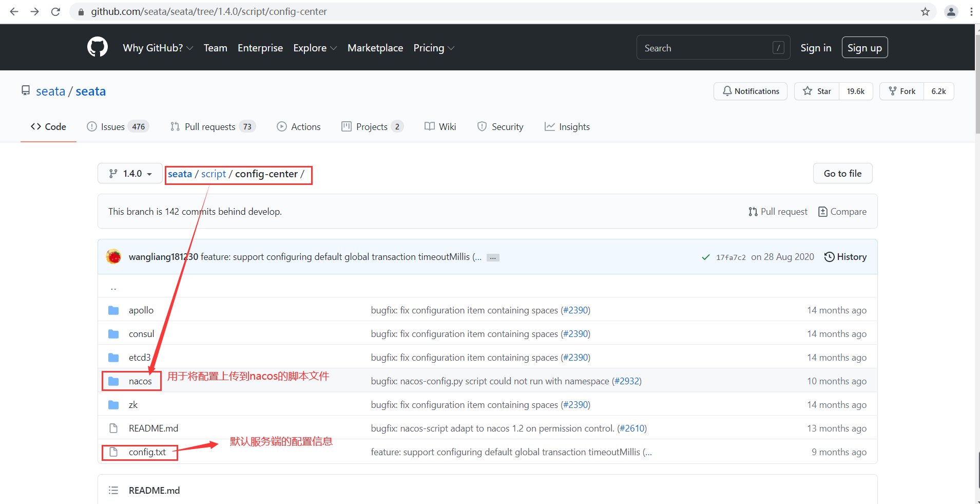Click README.md file icon in list
The height and width of the screenshot is (504, 980).
[x=113, y=428]
